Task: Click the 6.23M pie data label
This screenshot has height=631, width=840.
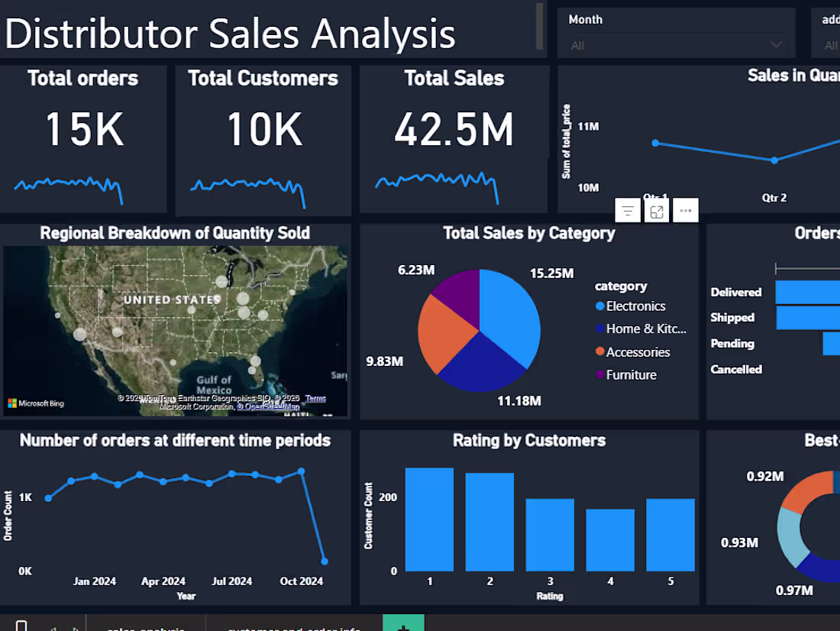Action: [415, 270]
